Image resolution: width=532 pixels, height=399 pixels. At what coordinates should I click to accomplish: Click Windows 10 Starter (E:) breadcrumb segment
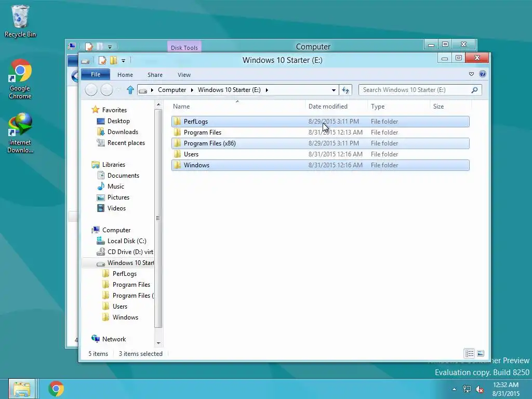click(x=229, y=90)
